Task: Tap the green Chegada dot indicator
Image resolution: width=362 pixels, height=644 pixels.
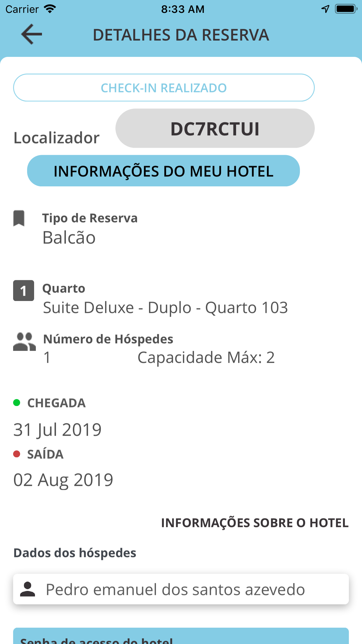Action: pos(17,403)
